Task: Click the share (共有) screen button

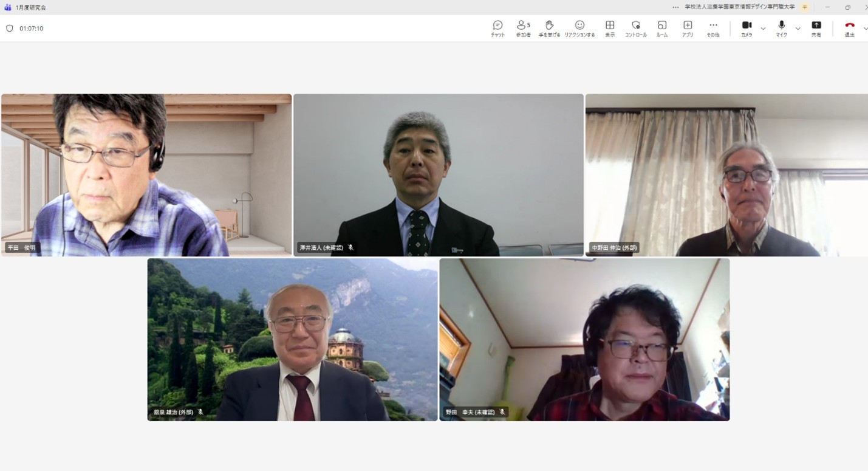Action: [816, 28]
